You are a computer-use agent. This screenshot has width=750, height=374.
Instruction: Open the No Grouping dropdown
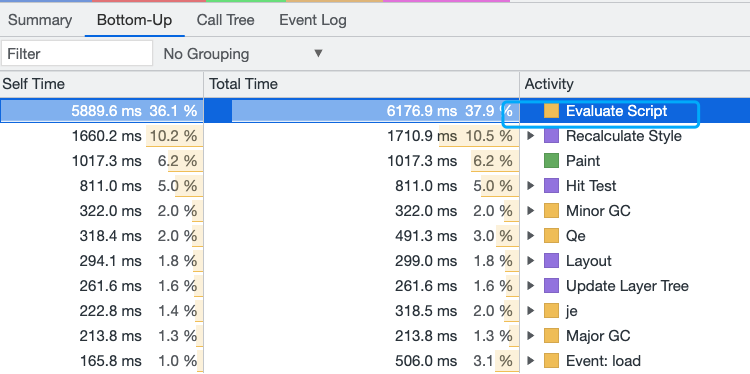243,54
